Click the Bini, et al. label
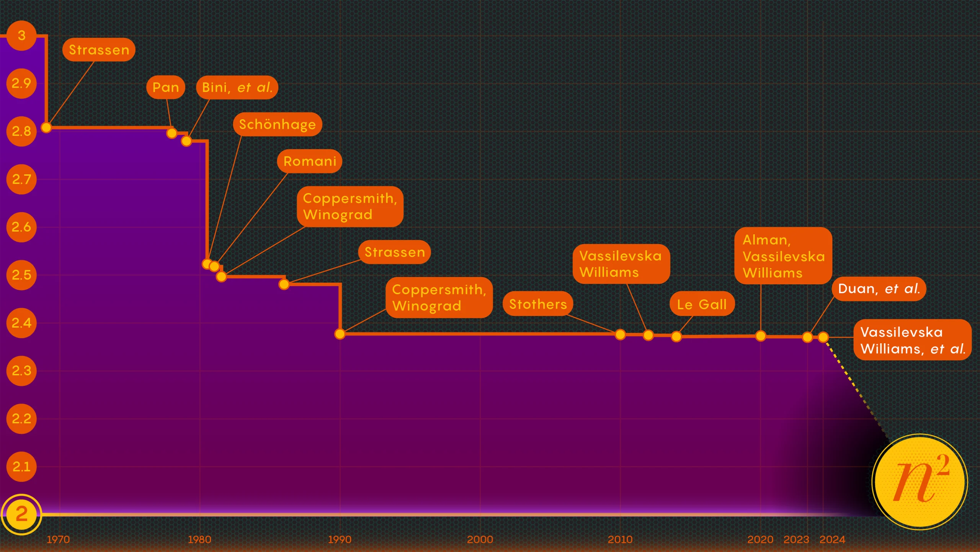 point(237,87)
